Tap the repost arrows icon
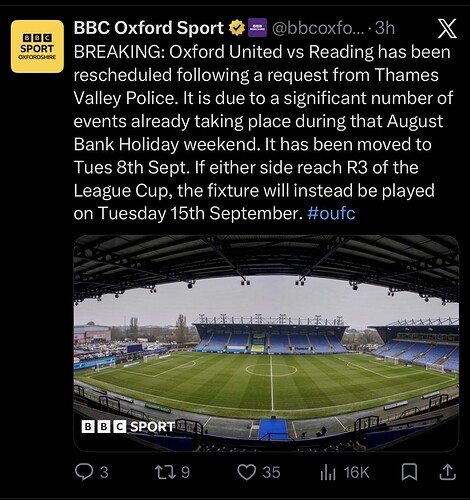Viewport: 470px width, 500px height. pyautogui.click(x=166, y=472)
